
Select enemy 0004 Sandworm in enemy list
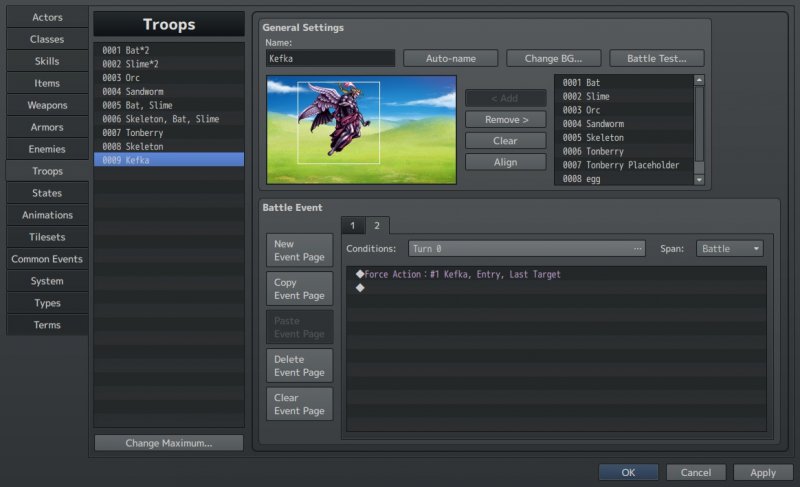(x=624, y=123)
